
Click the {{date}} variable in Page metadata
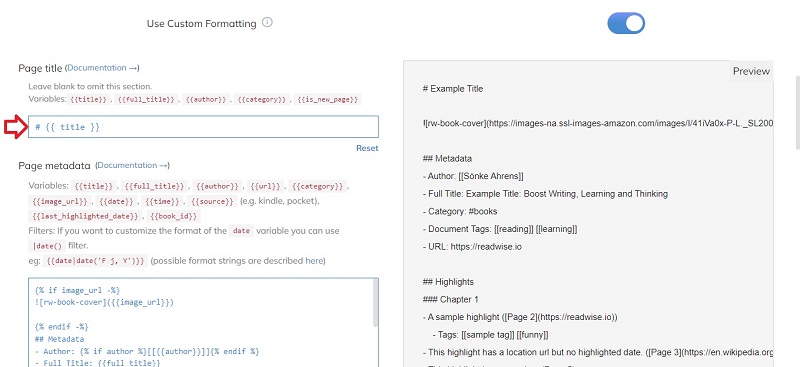pos(116,202)
